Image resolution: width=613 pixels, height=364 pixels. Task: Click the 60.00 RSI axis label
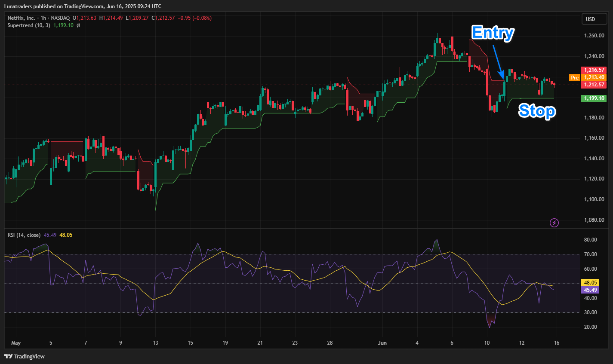click(x=590, y=269)
